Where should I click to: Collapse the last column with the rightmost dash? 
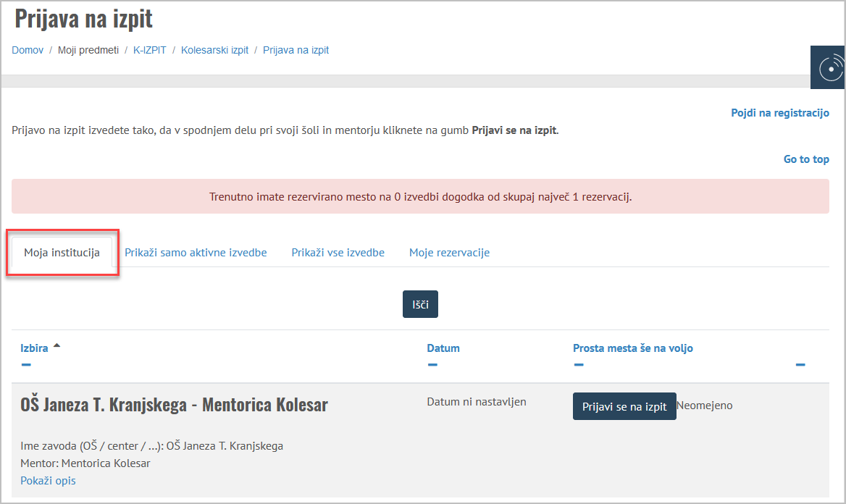(x=800, y=365)
